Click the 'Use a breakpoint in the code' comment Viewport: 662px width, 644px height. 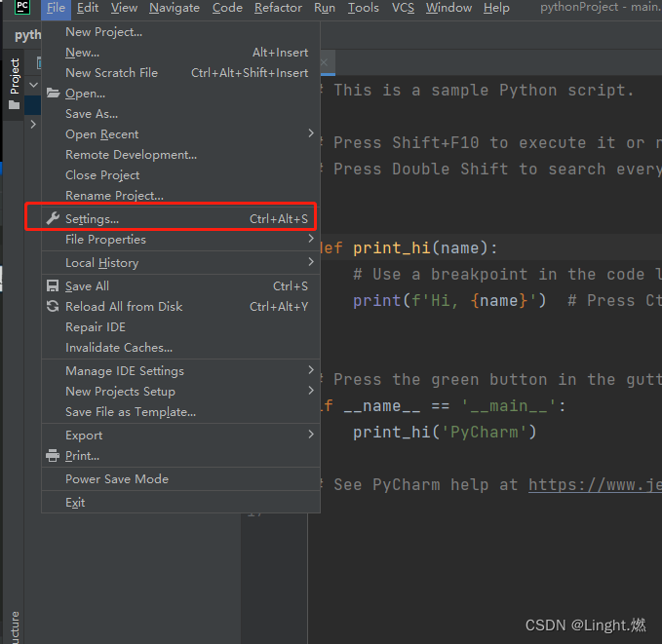(x=507, y=275)
